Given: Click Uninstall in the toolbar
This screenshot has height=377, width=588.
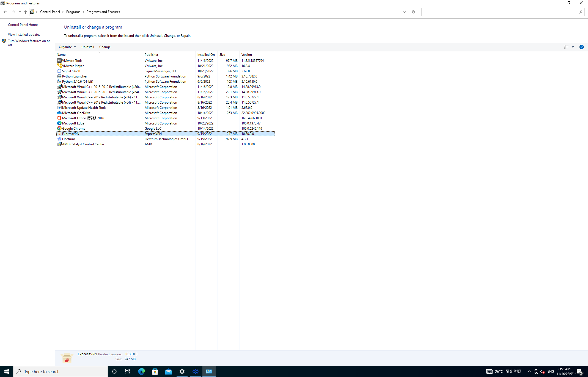Looking at the screenshot, I should tap(87, 47).
